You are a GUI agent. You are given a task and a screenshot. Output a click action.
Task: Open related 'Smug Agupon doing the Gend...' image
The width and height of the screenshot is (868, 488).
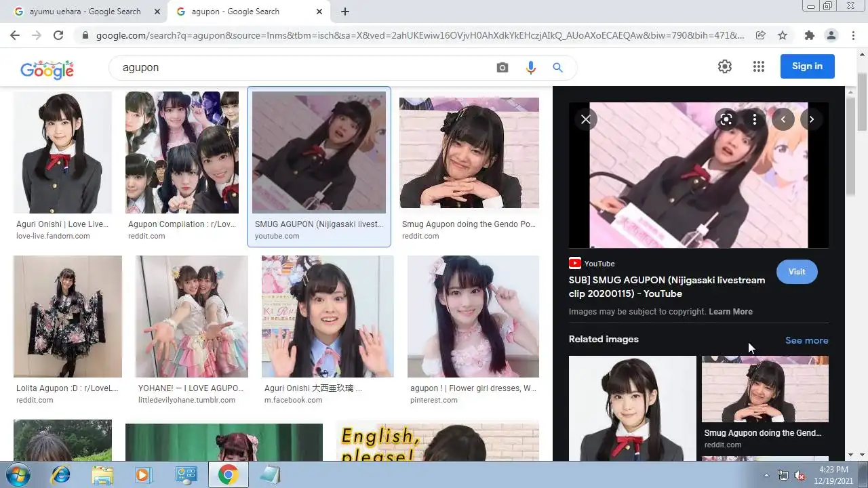[x=765, y=389]
